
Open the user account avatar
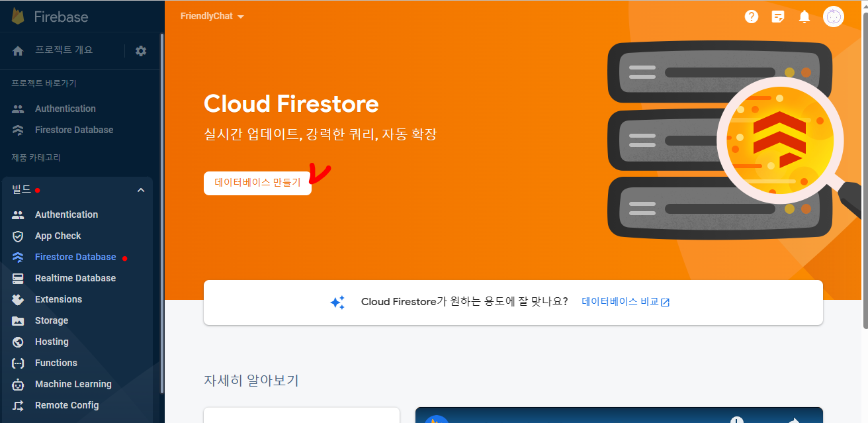834,17
